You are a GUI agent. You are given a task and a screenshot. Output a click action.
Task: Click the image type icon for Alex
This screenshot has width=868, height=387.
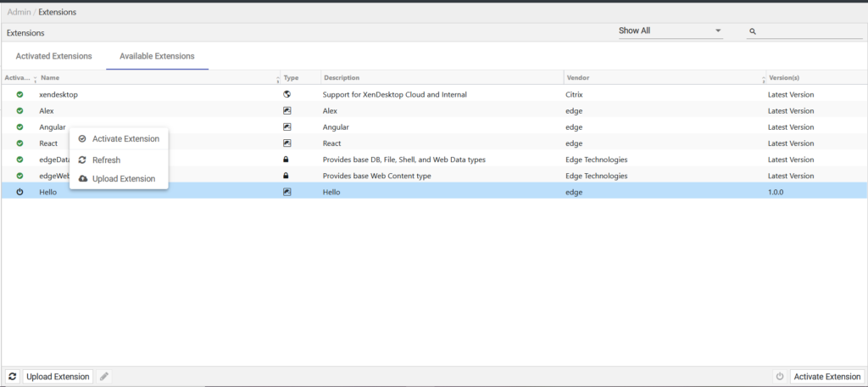(287, 111)
